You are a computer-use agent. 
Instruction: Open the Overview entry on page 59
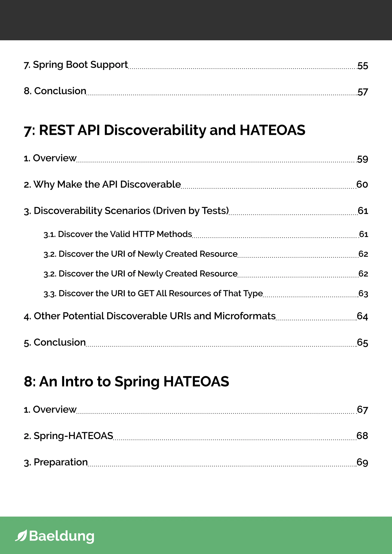[x=50, y=158]
